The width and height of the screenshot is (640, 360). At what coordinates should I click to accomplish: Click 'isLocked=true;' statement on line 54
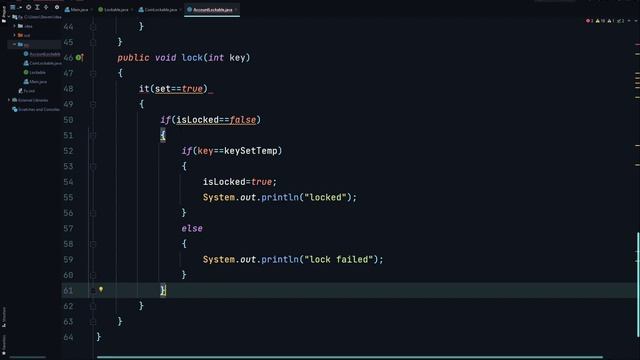(240, 182)
